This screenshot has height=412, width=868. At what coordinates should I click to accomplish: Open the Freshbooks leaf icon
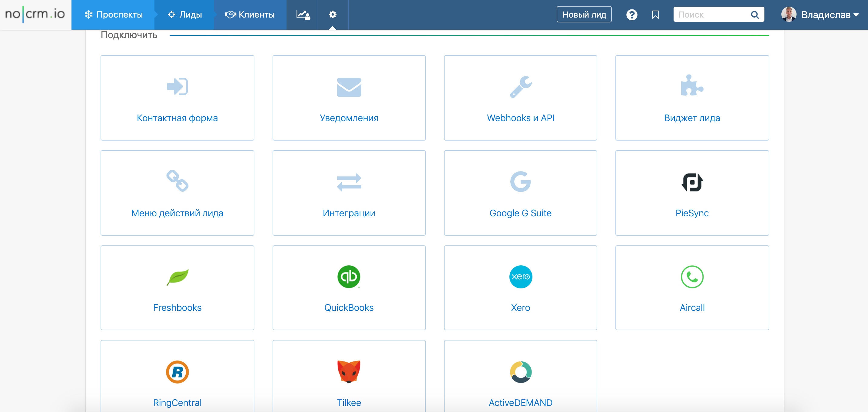177,277
